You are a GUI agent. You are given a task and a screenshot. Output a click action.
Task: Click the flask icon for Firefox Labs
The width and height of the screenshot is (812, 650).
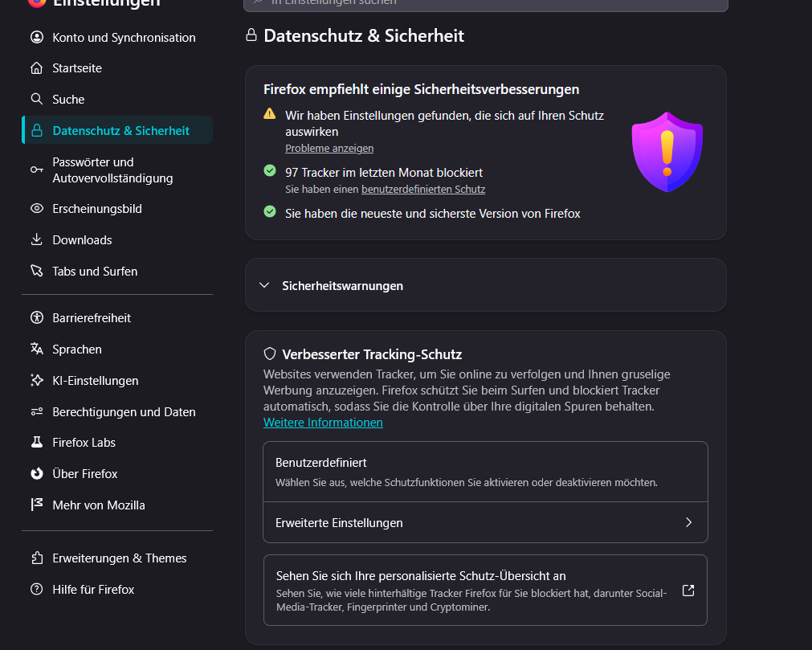pos(37,442)
